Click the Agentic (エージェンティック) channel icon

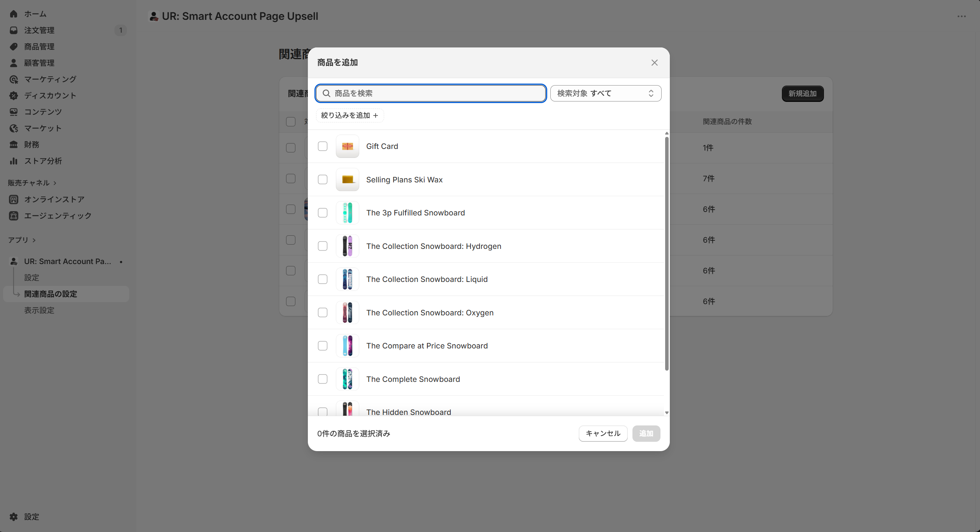[14, 216]
